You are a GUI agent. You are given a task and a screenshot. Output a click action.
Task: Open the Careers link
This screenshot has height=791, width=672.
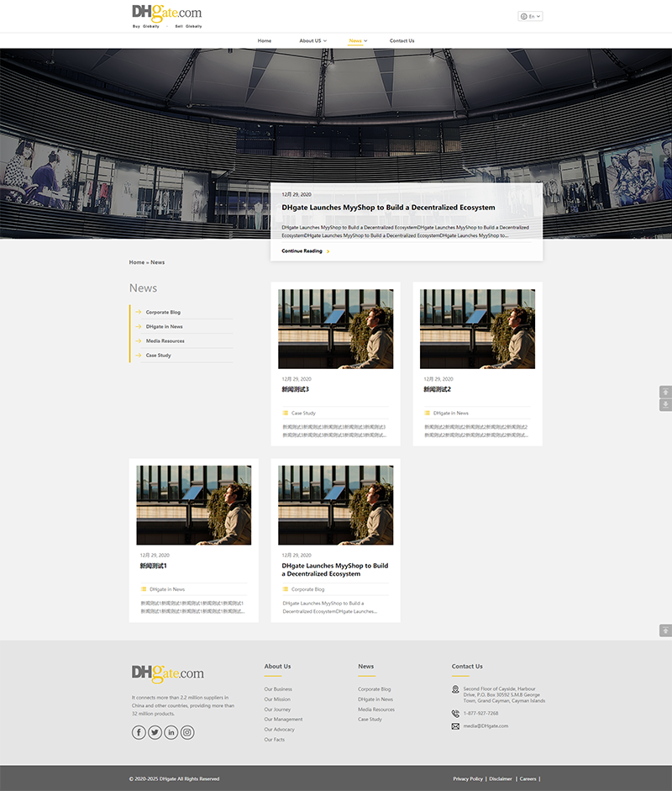[x=528, y=779]
